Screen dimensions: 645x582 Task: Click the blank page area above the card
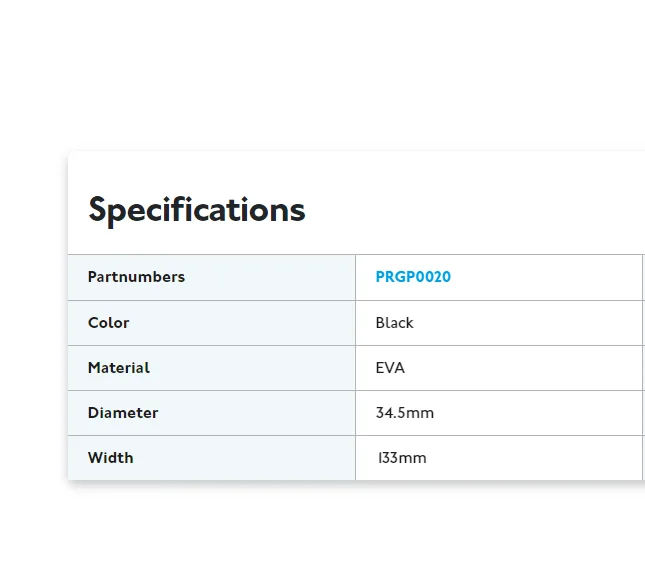pos(322,74)
